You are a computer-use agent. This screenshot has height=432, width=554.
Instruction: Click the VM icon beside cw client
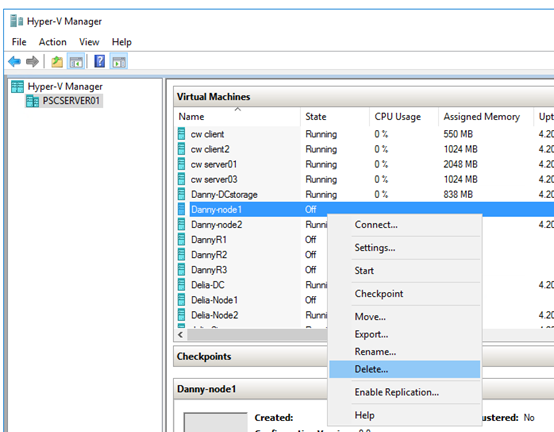(181, 134)
